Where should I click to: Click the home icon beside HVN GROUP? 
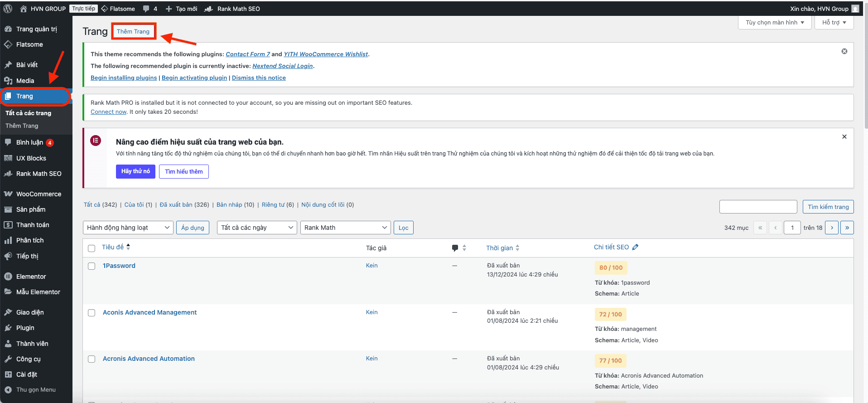click(x=24, y=9)
